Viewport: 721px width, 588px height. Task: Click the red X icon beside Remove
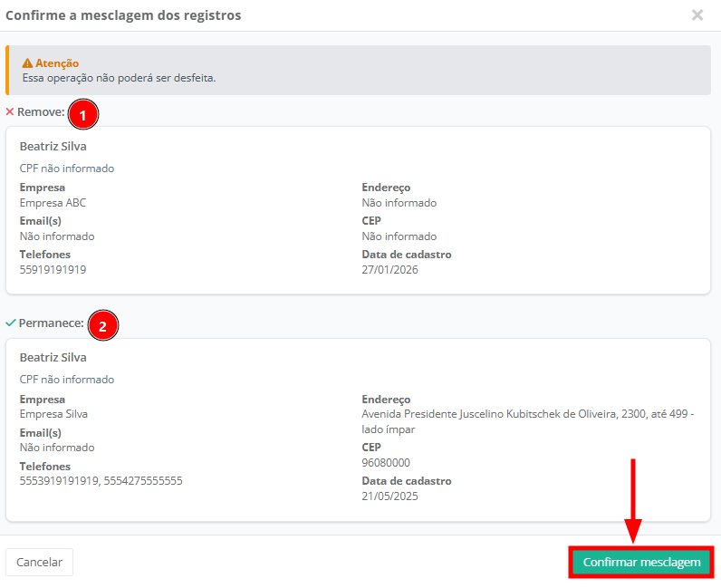(10, 112)
